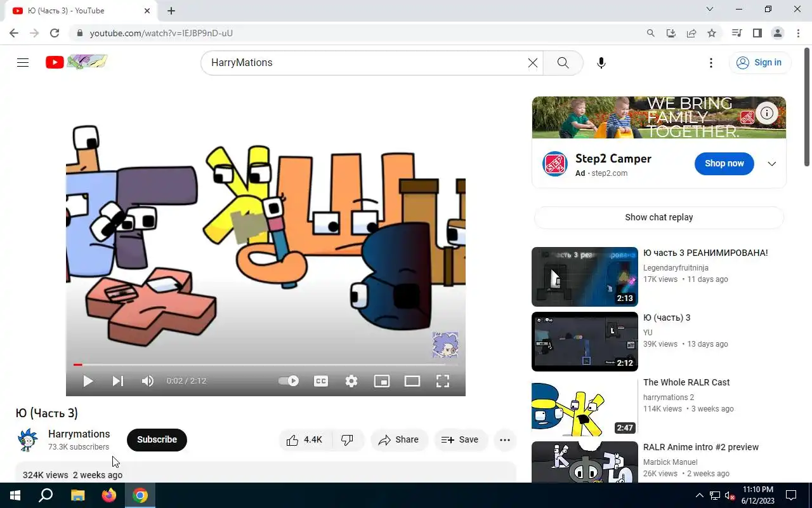Sign in to YouTube
Screen dimensions: 812x508
point(759,62)
